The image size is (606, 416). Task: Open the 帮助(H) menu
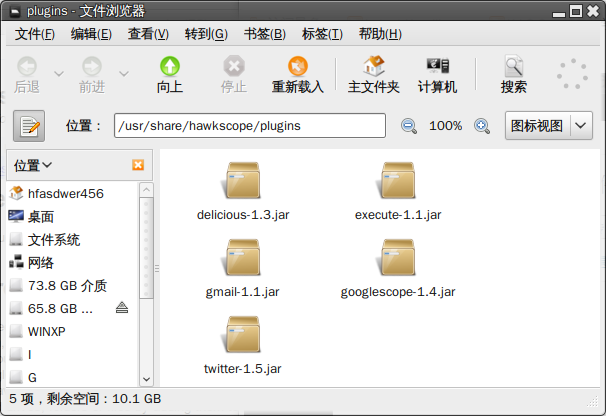pos(380,34)
